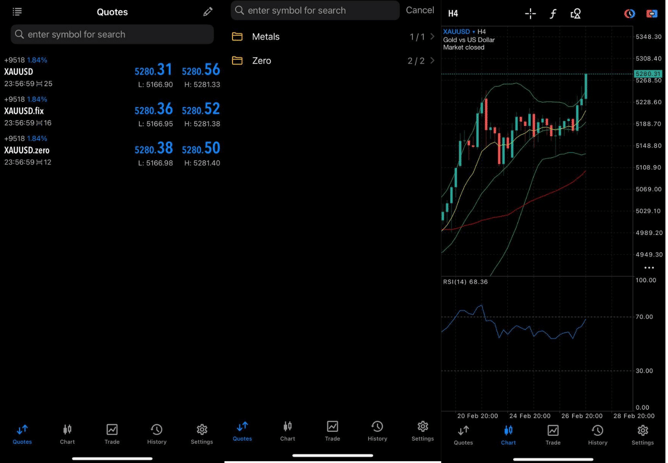Expand Metals folder chevron
This screenshot has height=463, width=668.
pos(432,37)
